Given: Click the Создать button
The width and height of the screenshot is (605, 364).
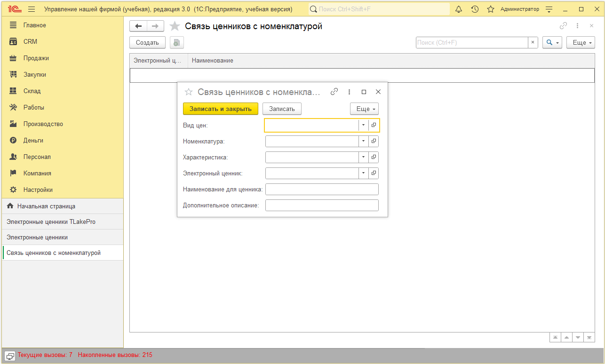Looking at the screenshot, I should click(x=147, y=42).
